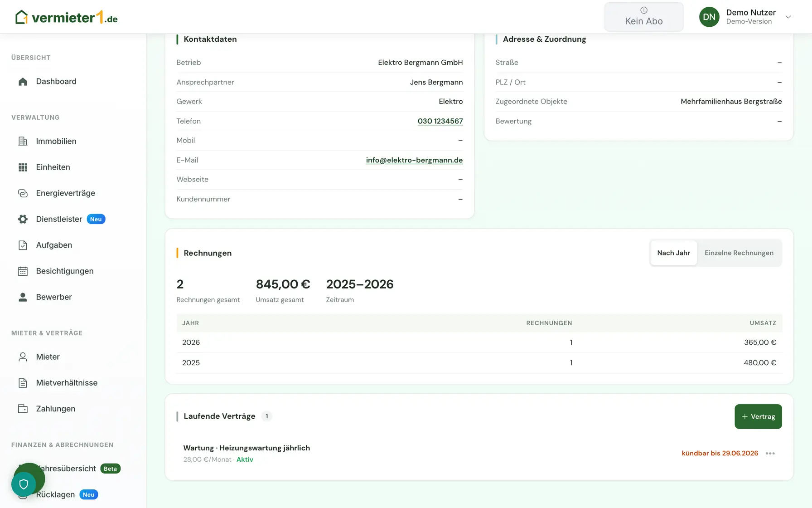Open Dashboard via its house icon
Viewport: 812px width, 508px height.
coord(23,82)
